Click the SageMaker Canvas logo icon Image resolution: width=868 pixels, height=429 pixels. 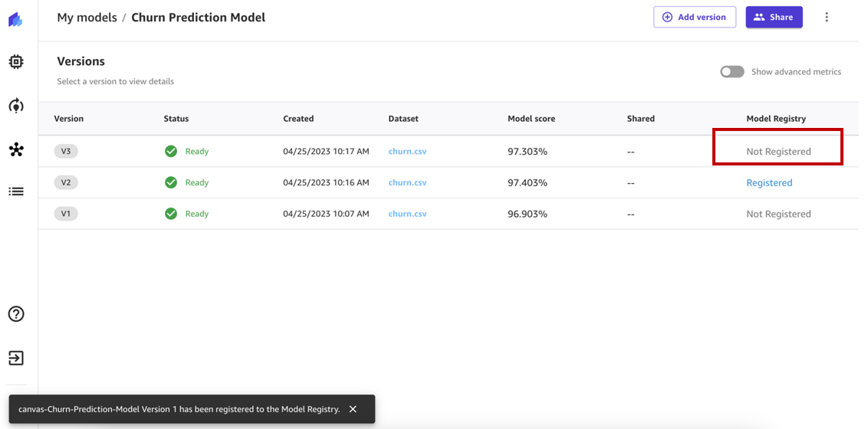point(15,19)
